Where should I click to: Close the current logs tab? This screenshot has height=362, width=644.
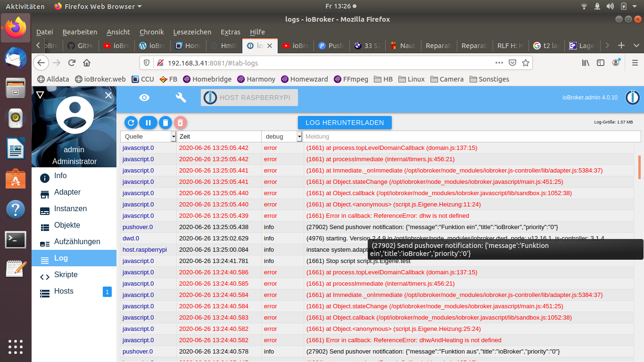tap(270, 46)
